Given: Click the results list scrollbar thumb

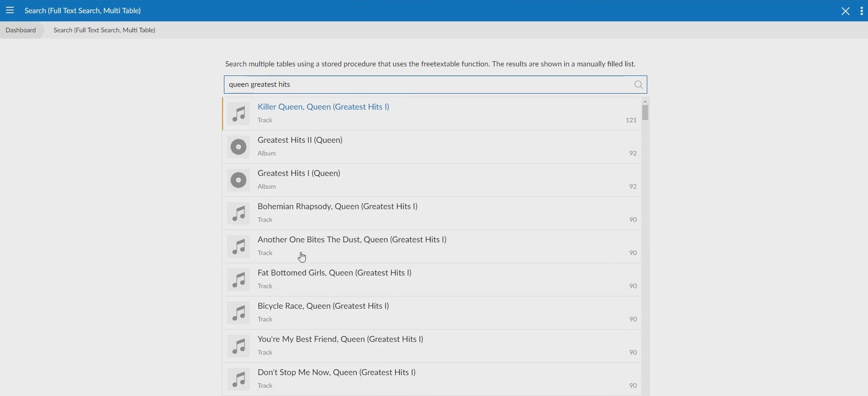Looking at the screenshot, I should point(645,112).
